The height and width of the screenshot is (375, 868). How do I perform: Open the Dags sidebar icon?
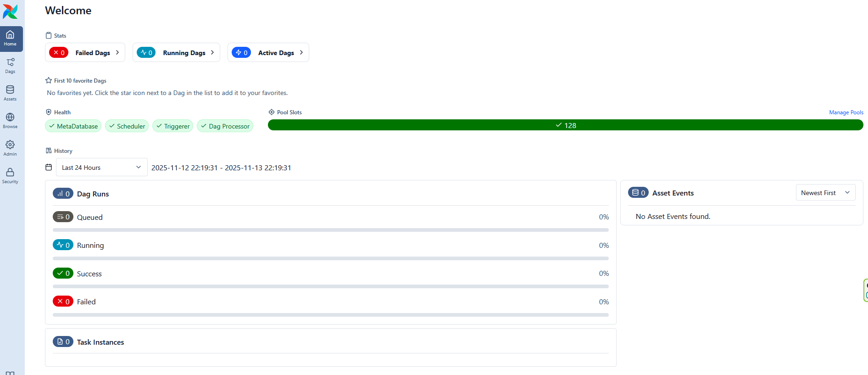tap(10, 66)
